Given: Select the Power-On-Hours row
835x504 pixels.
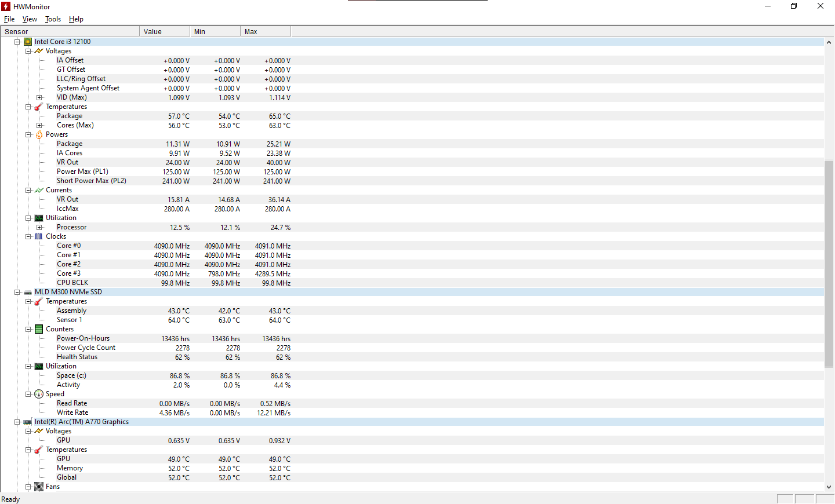Looking at the screenshot, I should click(412, 338).
